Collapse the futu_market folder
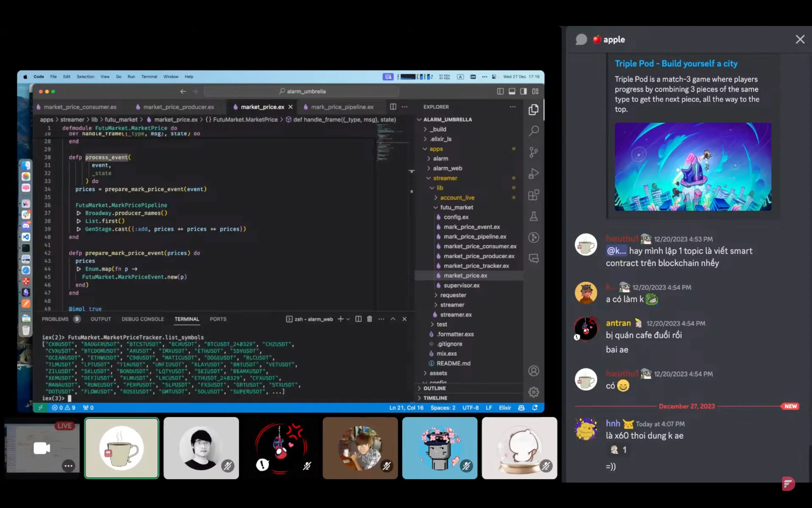The height and width of the screenshot is (508, 812). coord(457,207)
